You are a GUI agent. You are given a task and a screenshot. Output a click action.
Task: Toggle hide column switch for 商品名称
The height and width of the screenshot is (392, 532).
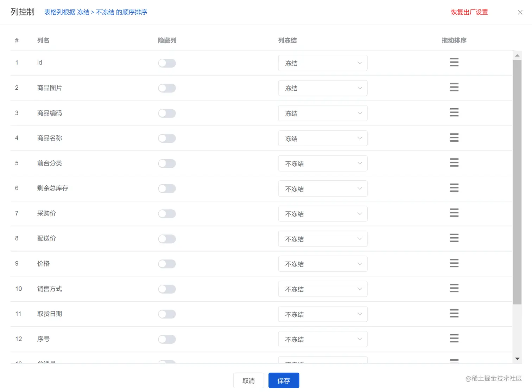tap(167, 139)
